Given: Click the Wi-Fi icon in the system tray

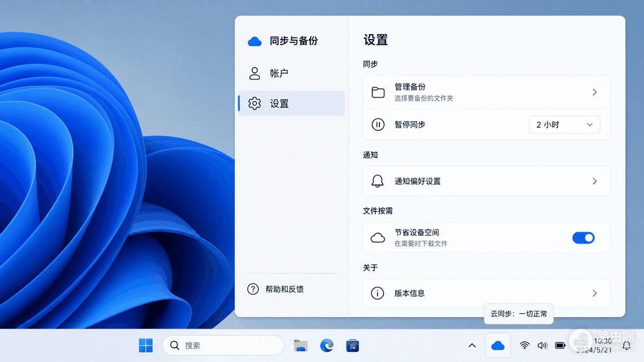Looking at the screenshot, I should [x=524, y=345].
